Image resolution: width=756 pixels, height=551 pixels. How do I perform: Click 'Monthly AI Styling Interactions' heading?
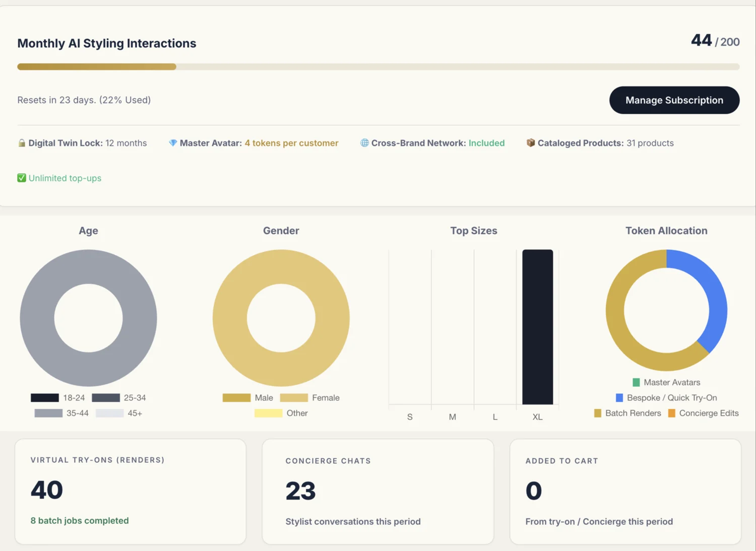tap(107, 43)
